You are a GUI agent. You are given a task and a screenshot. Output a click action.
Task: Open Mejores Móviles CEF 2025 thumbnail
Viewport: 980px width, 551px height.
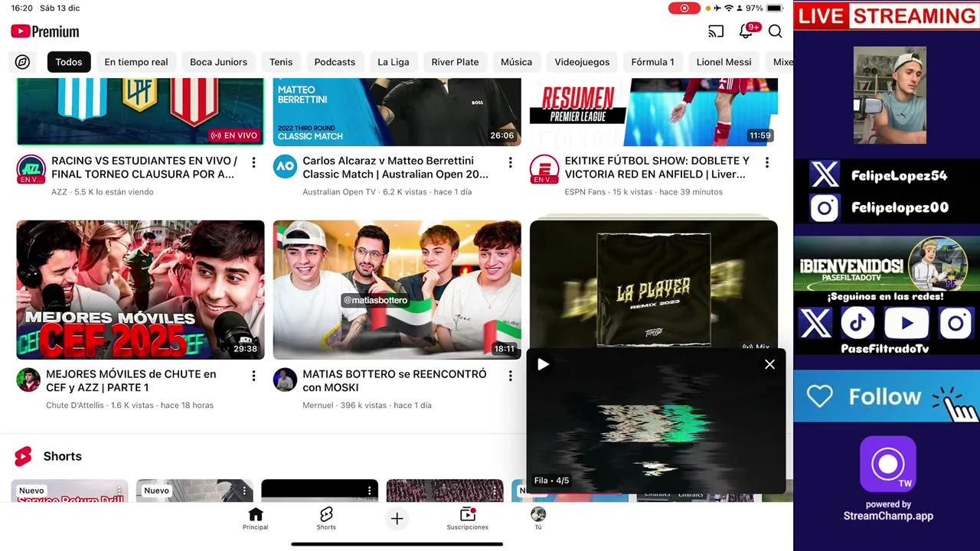coord(140,290)
